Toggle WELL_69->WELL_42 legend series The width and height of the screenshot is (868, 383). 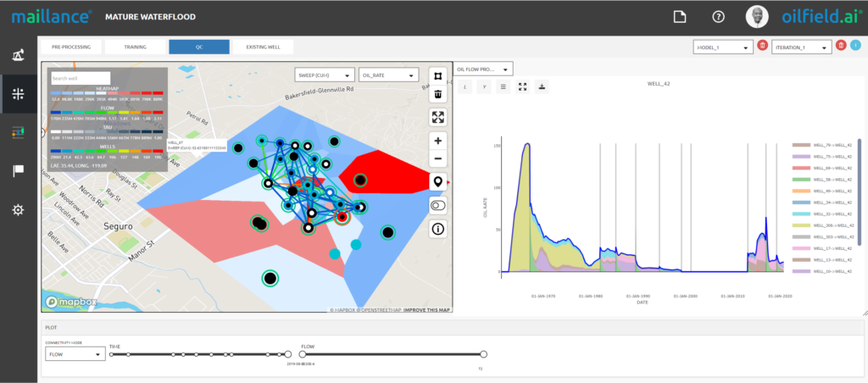click(x=822, y=168)
